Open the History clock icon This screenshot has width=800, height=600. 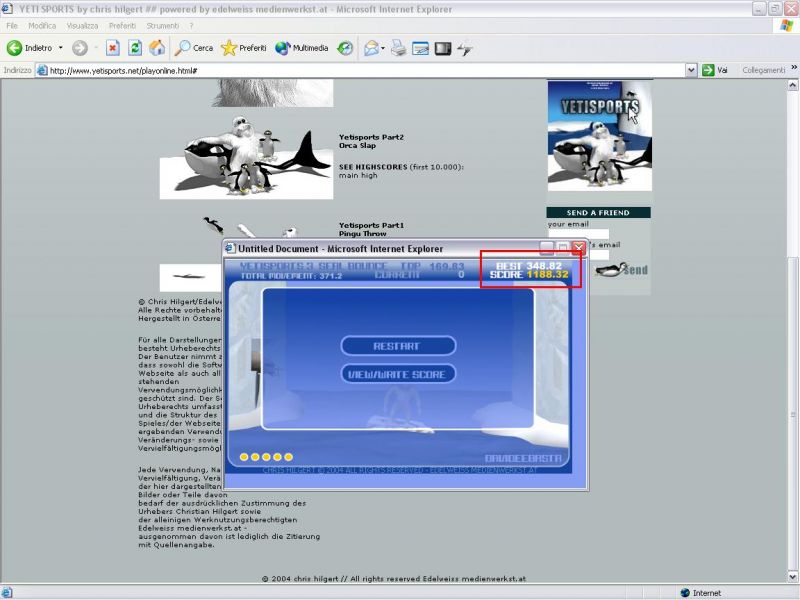click(x=345, y=48)
